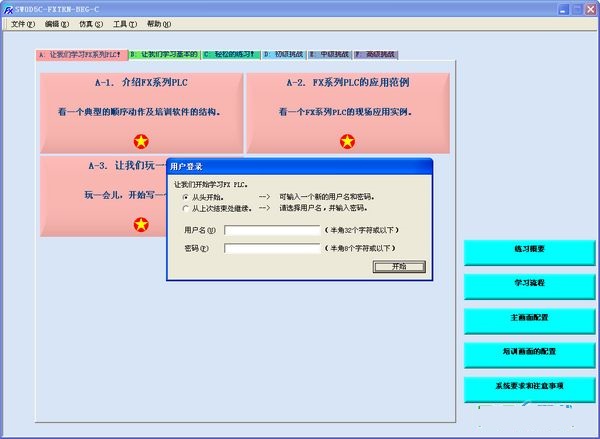
Task: Click the 开始 button in login dialog
Action: click(399, 266)
